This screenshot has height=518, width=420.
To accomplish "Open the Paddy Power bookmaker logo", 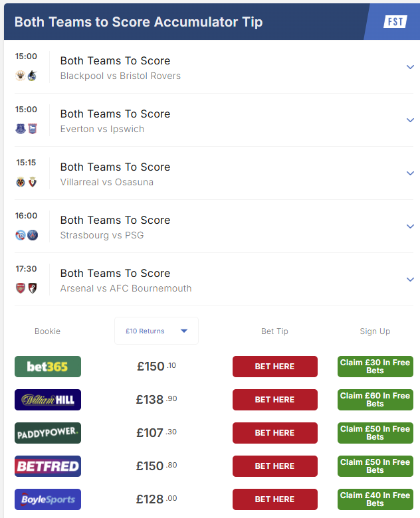I will [x=48, y=433].
